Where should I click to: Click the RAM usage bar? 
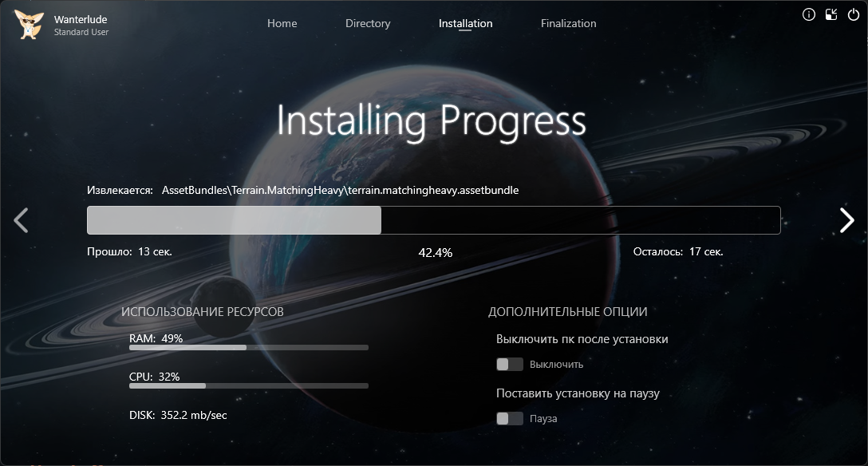(248, 348)
